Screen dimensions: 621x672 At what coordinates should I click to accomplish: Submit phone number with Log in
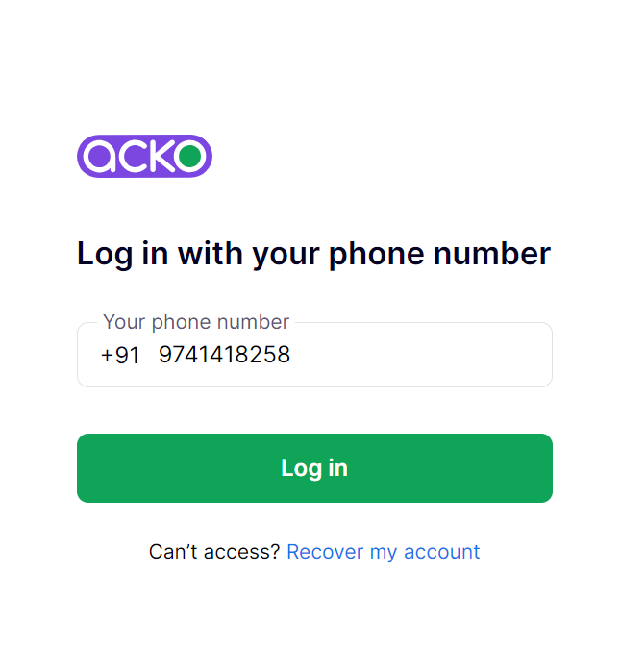314,468
